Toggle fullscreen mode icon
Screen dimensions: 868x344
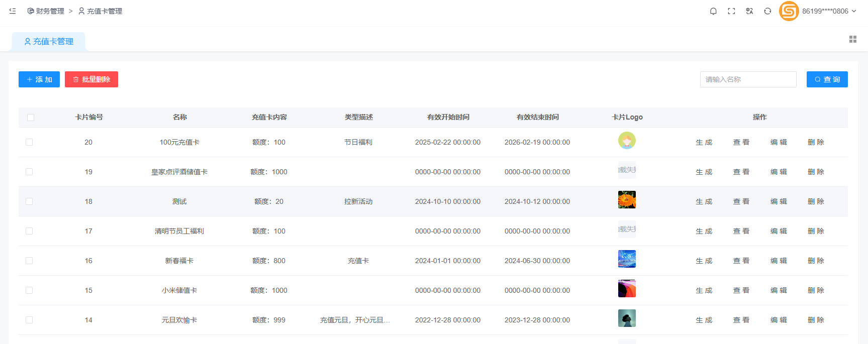coord(731,11)
